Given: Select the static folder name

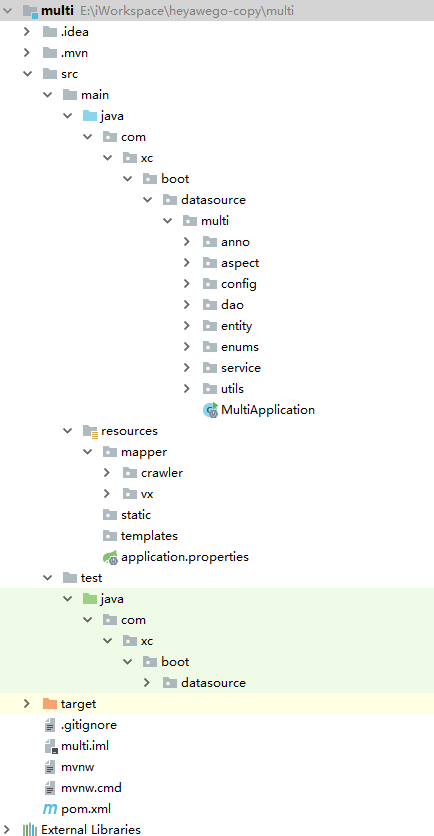Looking at the screenshot, I should 136,515.
